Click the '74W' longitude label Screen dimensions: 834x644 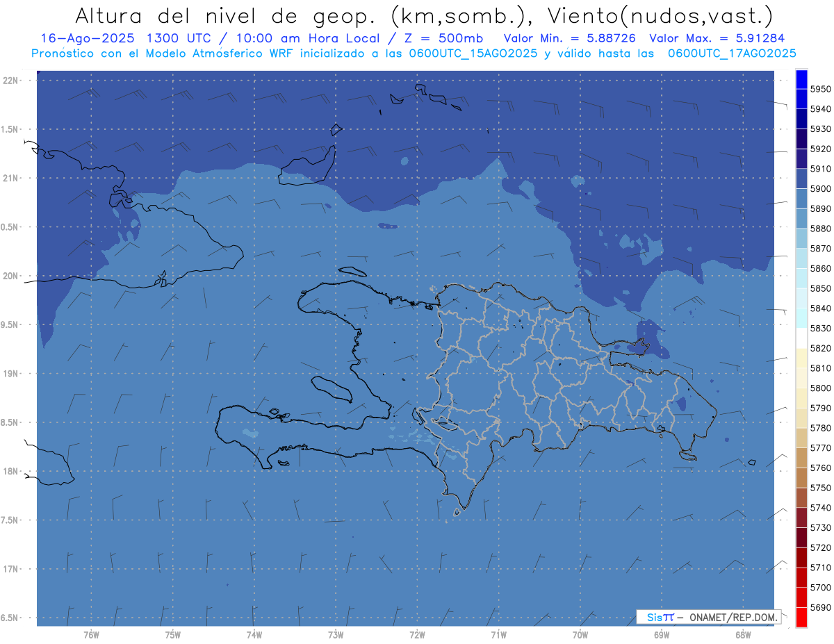pyautogui.click(x=254, y=635)
